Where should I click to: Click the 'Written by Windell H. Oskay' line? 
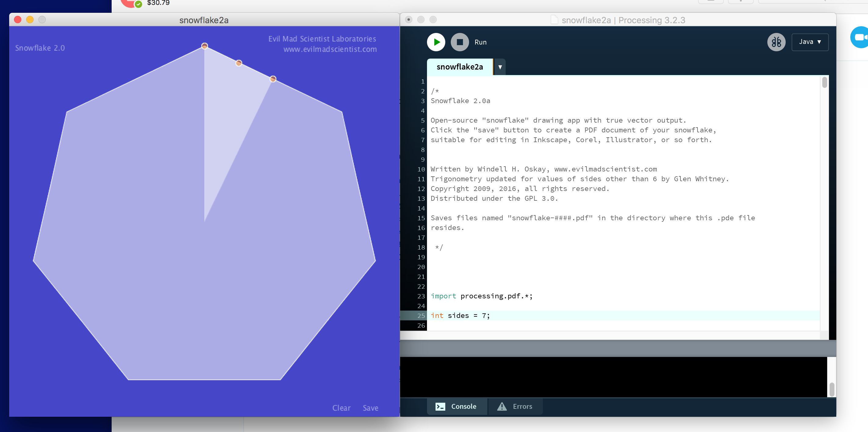(544, 169)
